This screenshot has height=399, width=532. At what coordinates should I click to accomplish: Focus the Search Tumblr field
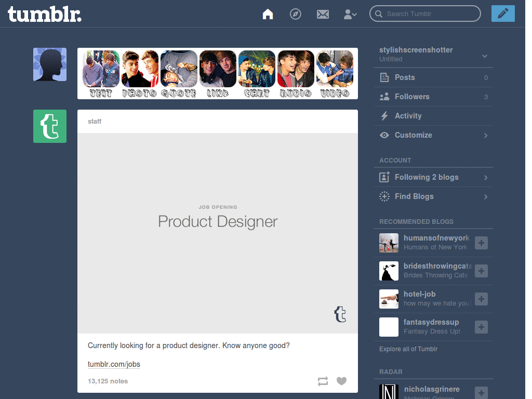pos(425,14)
